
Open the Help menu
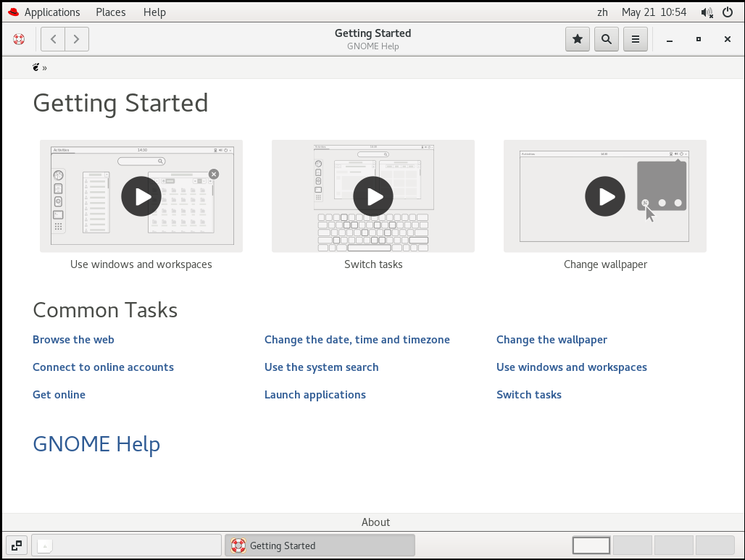click(154, 12)
